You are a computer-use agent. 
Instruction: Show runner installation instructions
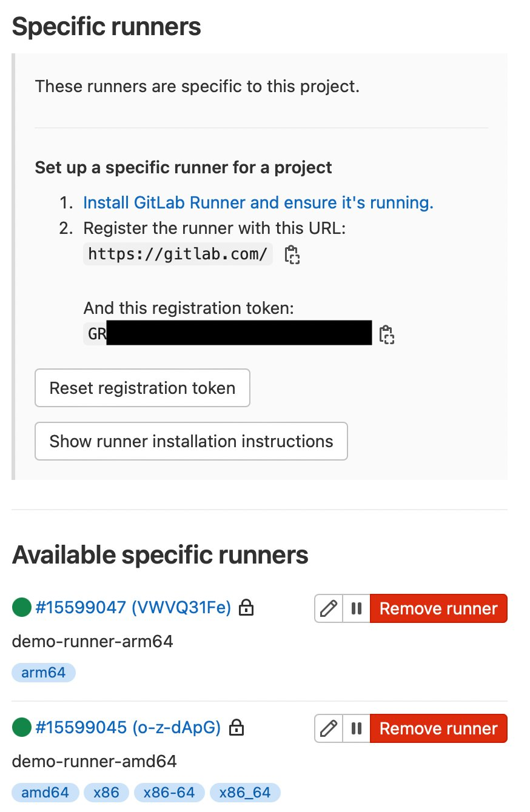point(191,441)
